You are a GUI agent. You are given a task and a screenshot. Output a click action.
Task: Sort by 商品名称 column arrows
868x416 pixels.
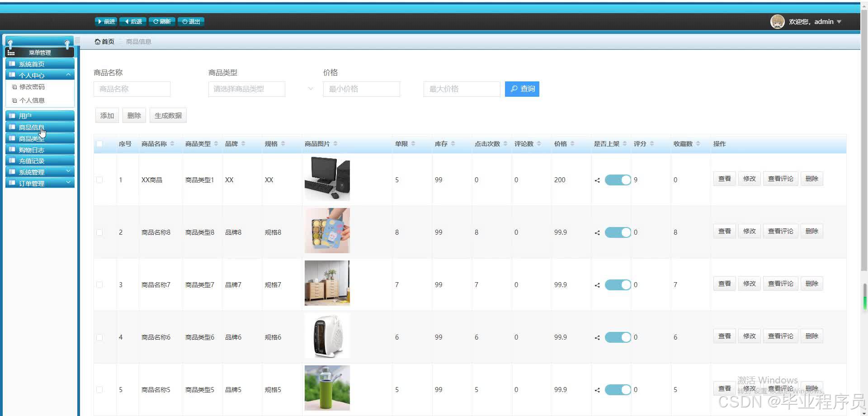(x=172, y=144)
